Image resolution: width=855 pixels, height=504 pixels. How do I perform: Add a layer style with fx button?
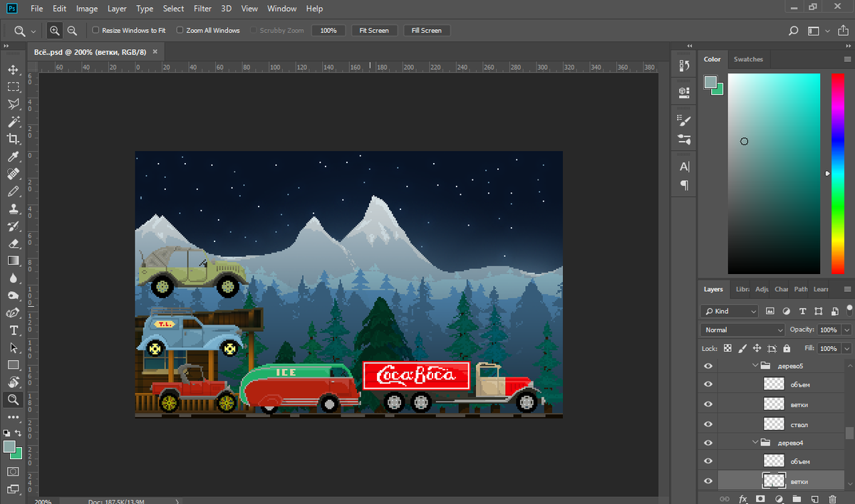(743, 499)
